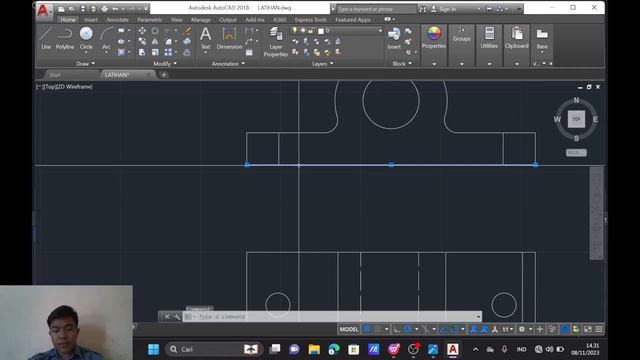This screenshot has height=360, width=640.
Task: Select the Circle tool
Action: tap(86, 38)
